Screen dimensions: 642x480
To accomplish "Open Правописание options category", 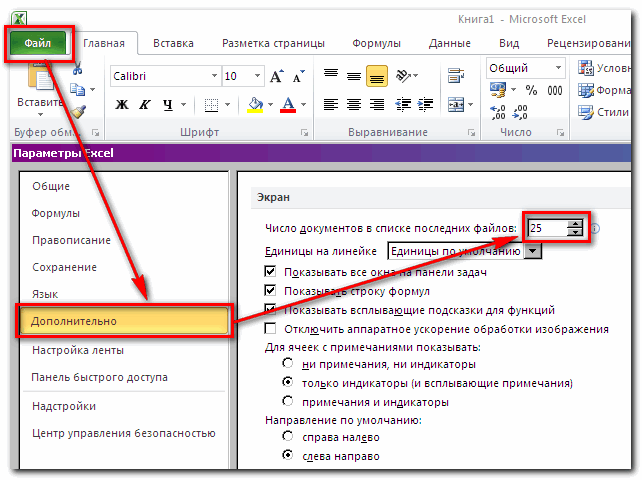I will pyautogui.click(x=71, y=240).
